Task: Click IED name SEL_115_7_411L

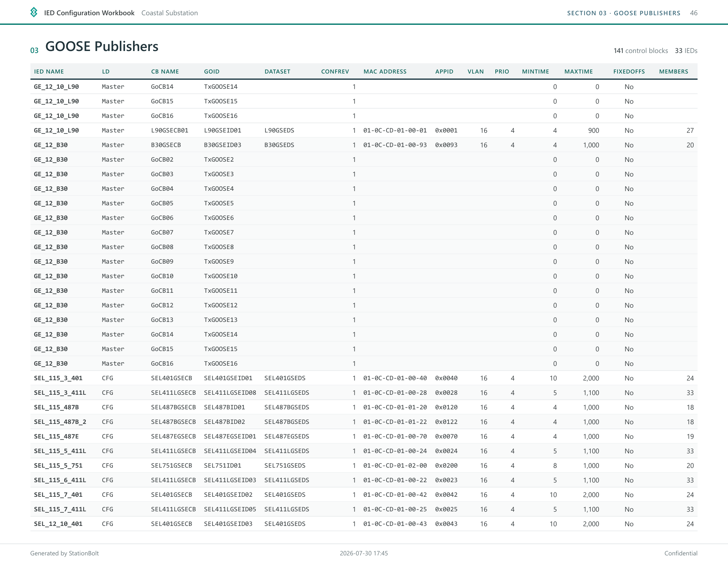Action: pyautogui.click(x=60, y=509)
